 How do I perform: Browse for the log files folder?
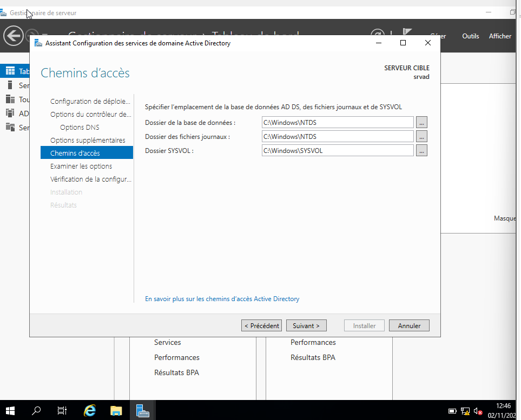click(422, 137)
